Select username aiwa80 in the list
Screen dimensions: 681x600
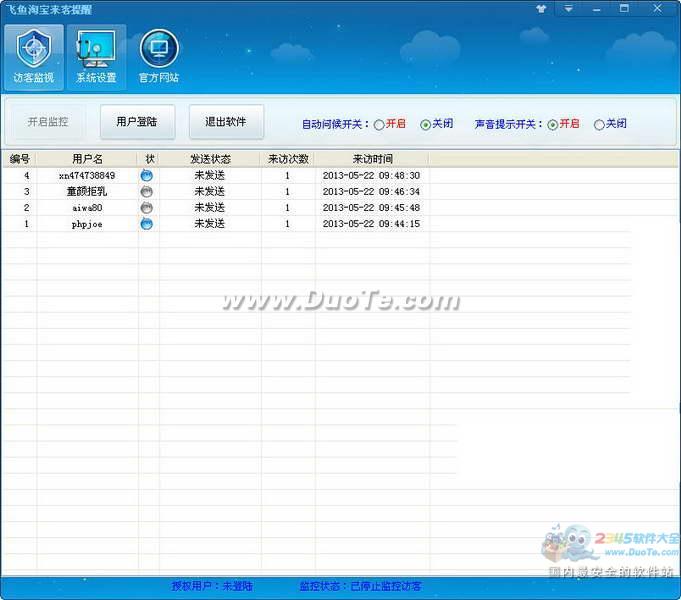coord(87,208)
